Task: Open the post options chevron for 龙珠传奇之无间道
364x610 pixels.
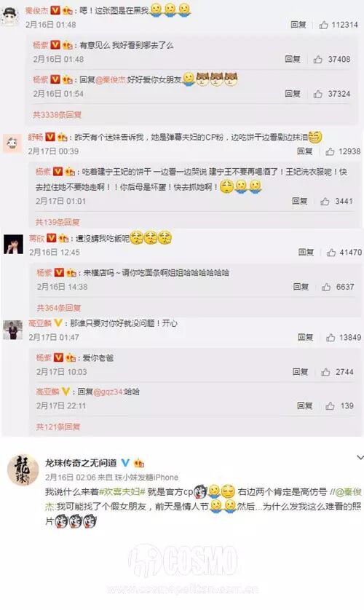Action: point(360,457)
